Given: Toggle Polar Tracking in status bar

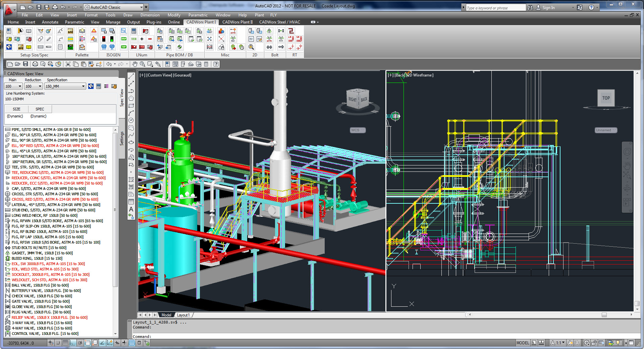Looking at the screenshot, I should click(80, 343).
